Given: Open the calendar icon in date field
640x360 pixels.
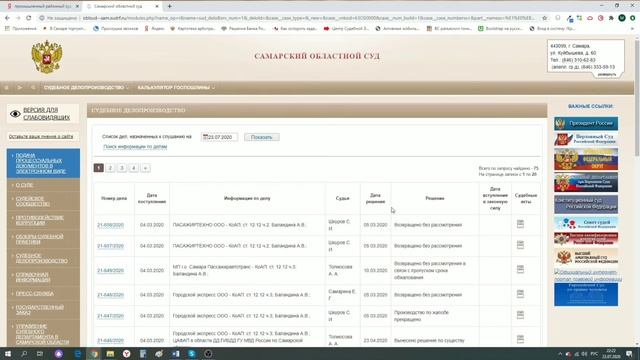Looking at the screenshot, I should [205, 137].
